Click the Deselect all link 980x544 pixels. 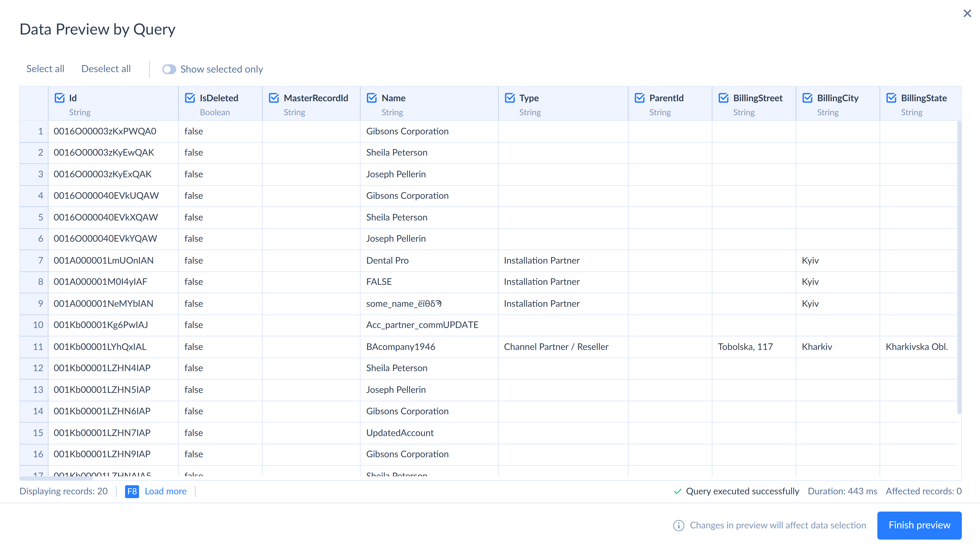pyautogui.click(x=106, y=69)
